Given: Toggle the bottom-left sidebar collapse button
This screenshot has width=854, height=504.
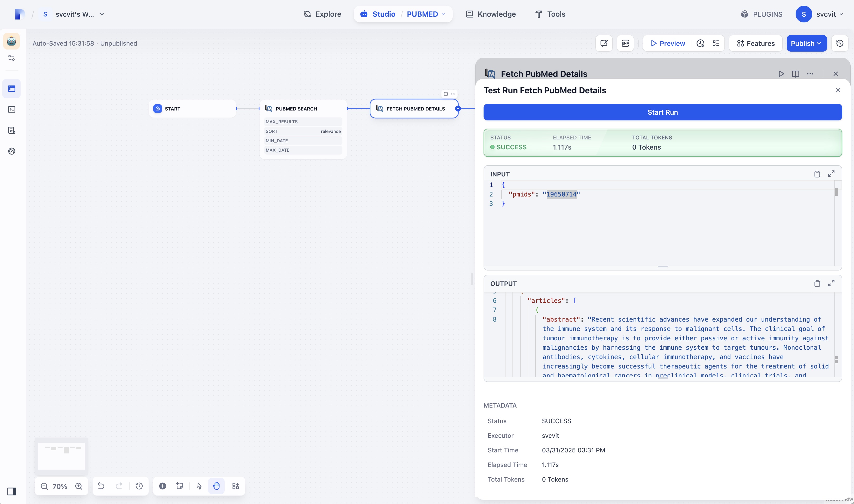Looking at the screenshot, I should [x=11, y=491].
